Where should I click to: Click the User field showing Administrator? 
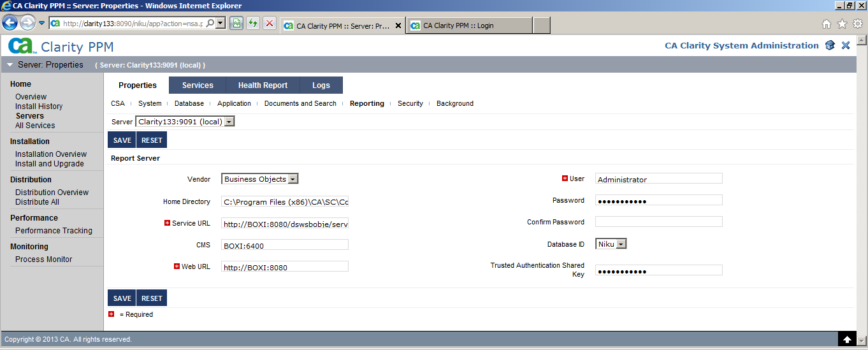(659, 179)
